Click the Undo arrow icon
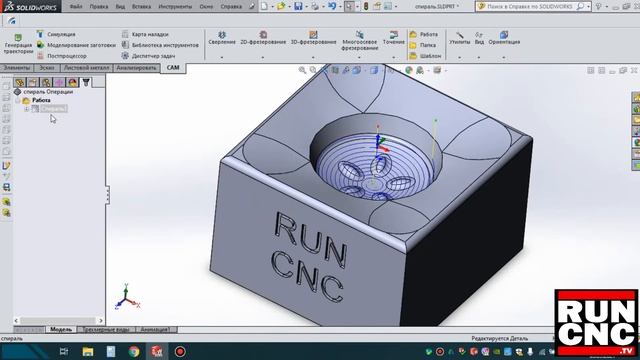This screenshot has height=360, width=640. pos(331,6)
